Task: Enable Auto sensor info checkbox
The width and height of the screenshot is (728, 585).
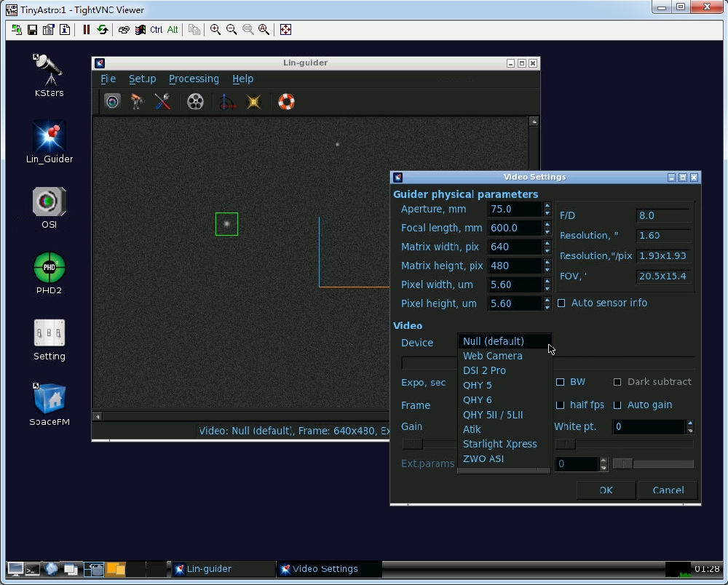Action: coord(561,303)
